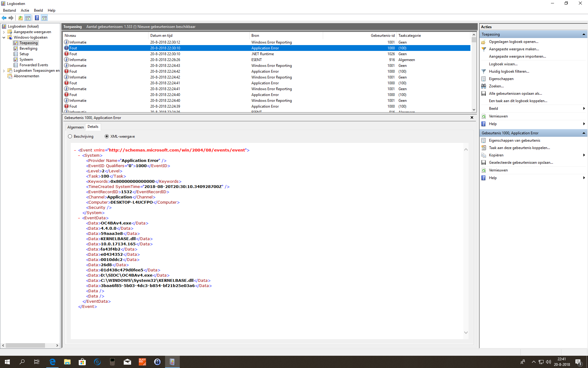Open the Actie menu
This screenshot has height=368, width=588.
point(25,10)
